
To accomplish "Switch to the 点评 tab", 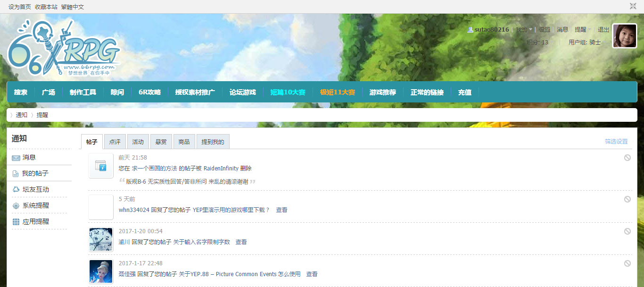I will click(x=115, y=142).
